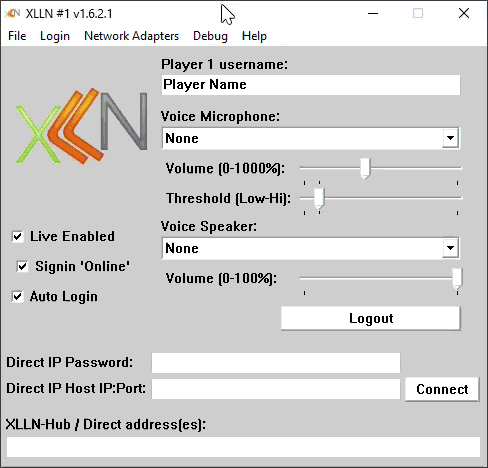Close the XLLN window

click(464, 13)
